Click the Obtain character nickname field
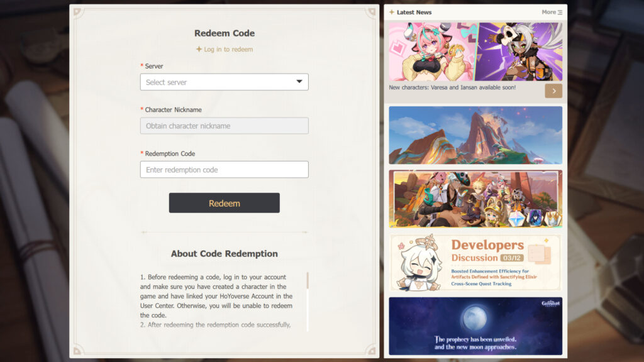644x362 pixels. tap(224, 126)
